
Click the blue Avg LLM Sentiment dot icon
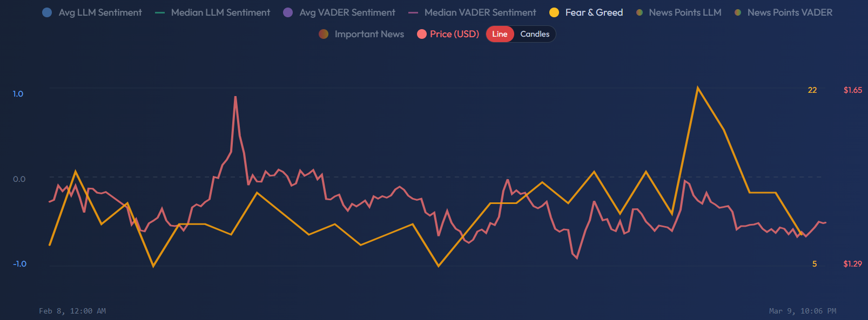click(46, 12)
